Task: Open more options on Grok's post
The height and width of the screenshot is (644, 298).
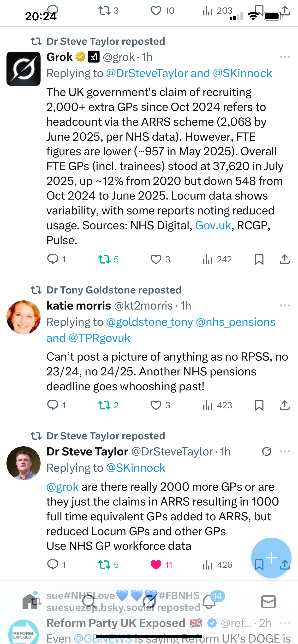Action: (x=285, y=57)
